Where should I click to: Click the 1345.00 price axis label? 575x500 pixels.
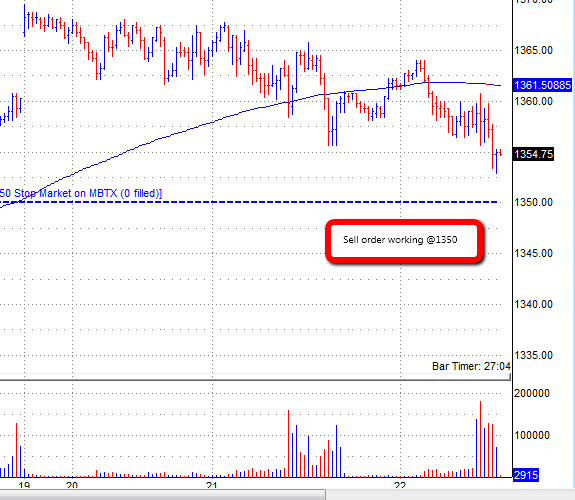533,253
